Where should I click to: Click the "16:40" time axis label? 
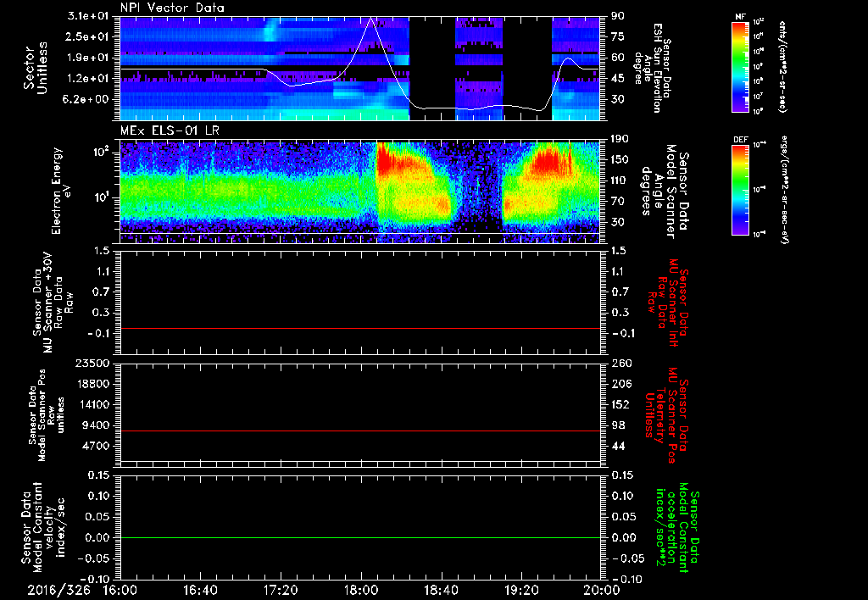click(200, 590)
